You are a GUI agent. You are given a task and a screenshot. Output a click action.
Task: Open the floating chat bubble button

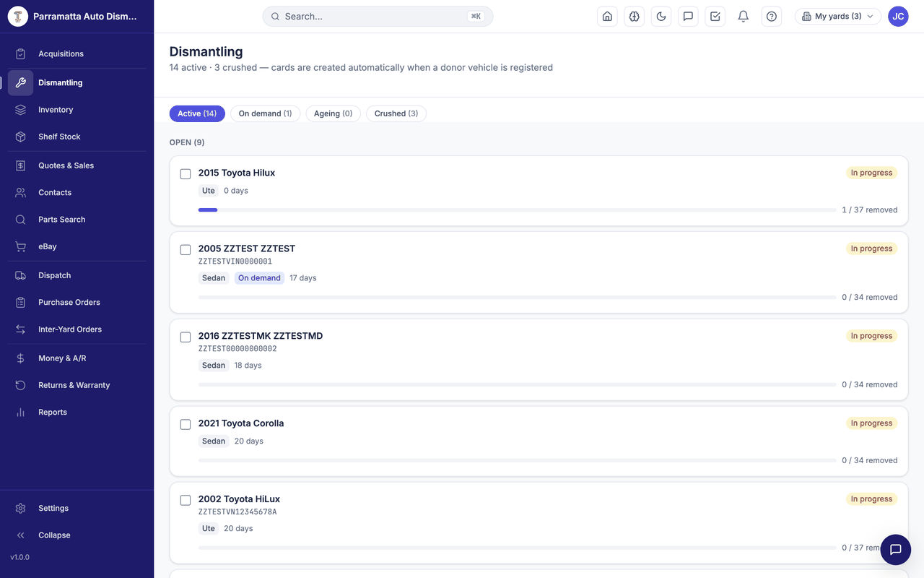[x=896, y=550]
